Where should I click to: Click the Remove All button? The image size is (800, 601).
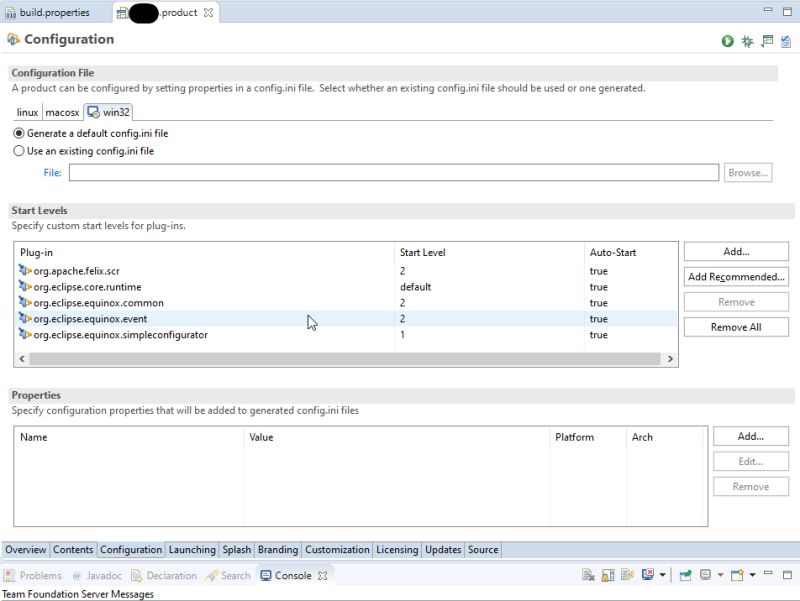(736, 327)
